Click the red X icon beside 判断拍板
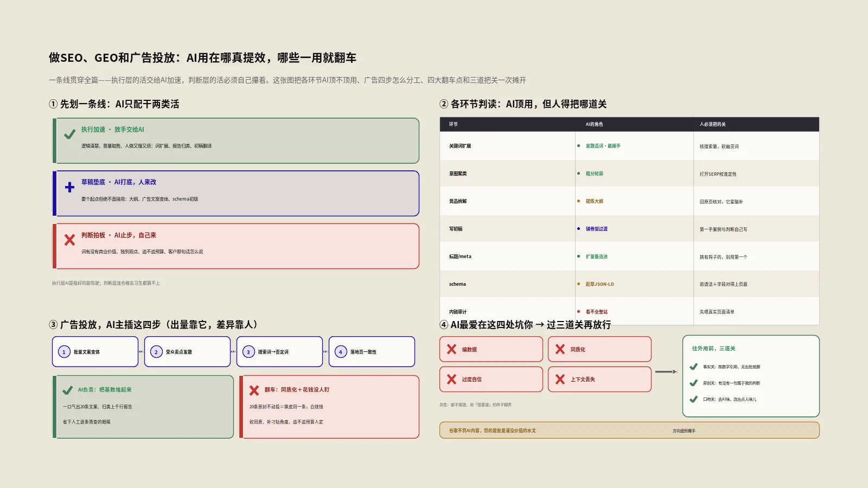The height and width of the screenshot is (488, 868). [x=69, y=240]
